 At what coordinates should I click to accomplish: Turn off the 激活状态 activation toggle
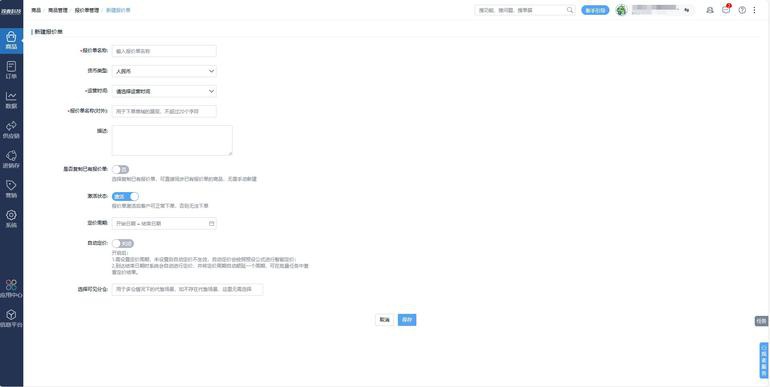point(125,196)
